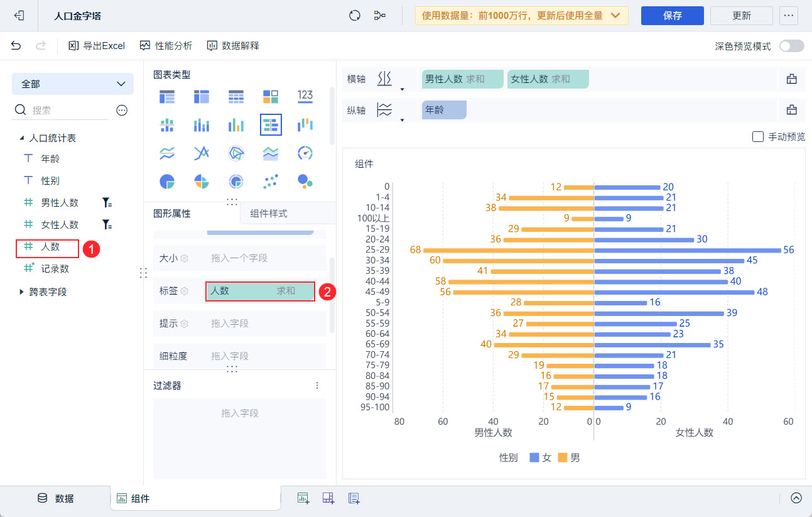Select the rose chart type
Image resolution: width=812 pixels, height=517 pixels.
point(202,182)
